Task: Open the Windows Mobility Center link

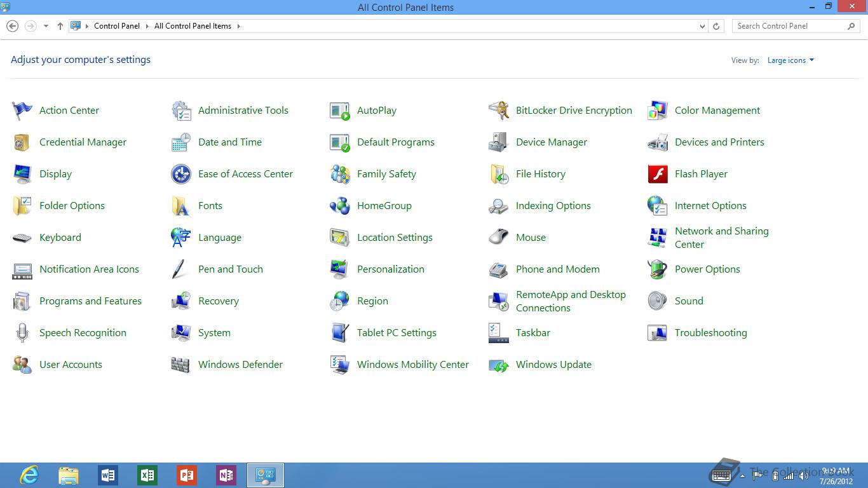Action: (x=413, y=365)
